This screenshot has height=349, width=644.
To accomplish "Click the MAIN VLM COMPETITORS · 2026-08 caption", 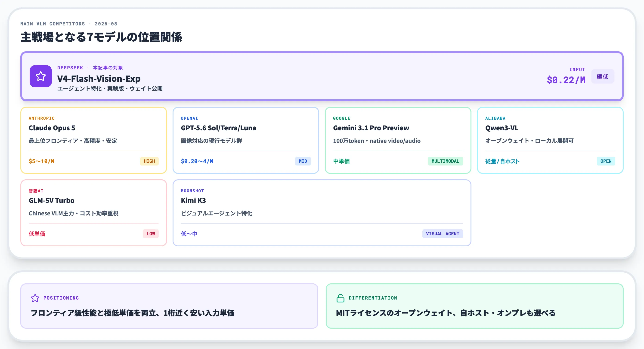I will [x=69, y=24].
